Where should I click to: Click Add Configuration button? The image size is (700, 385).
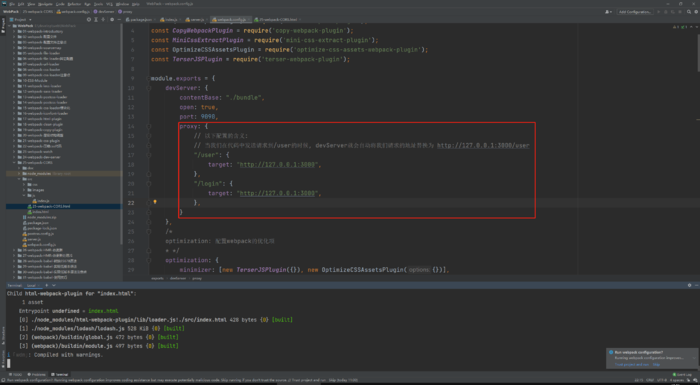click(635, 12)
